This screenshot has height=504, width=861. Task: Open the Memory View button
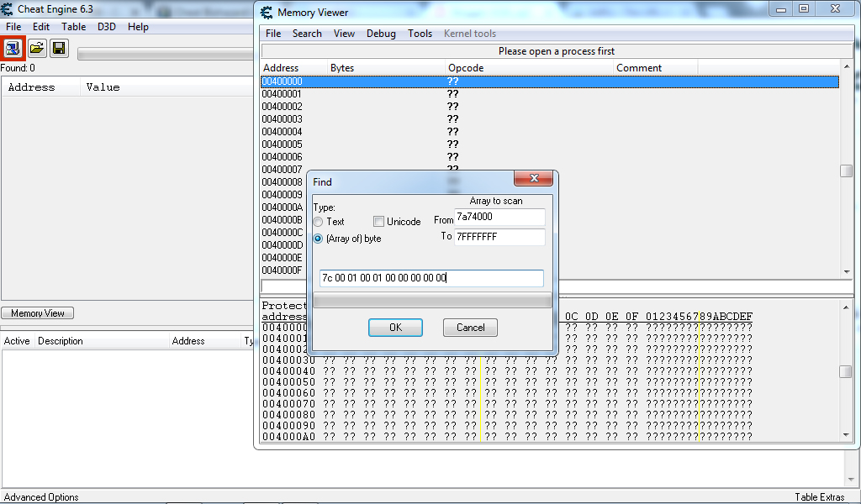click(x=37, y=313)
